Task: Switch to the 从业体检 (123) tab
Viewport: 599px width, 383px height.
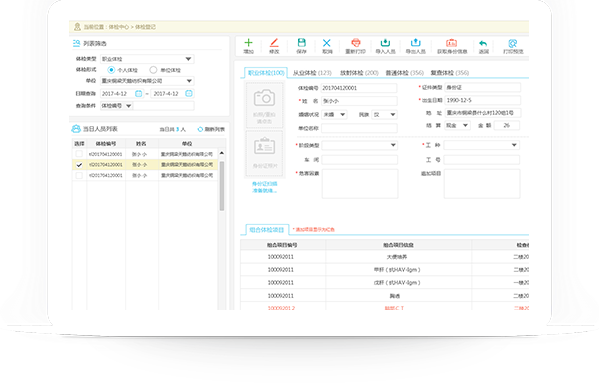Action: click(312, 73)
